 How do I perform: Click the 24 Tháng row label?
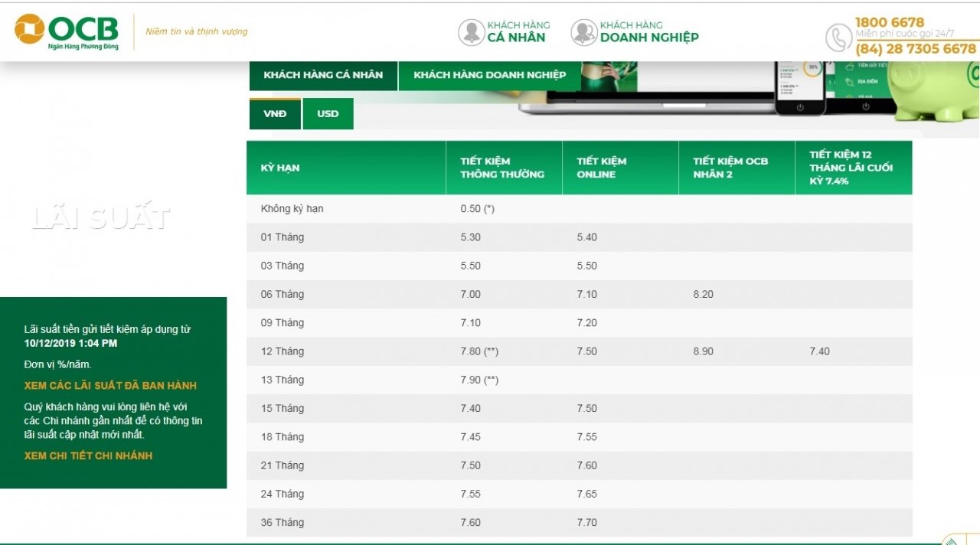tap(282, 494)
